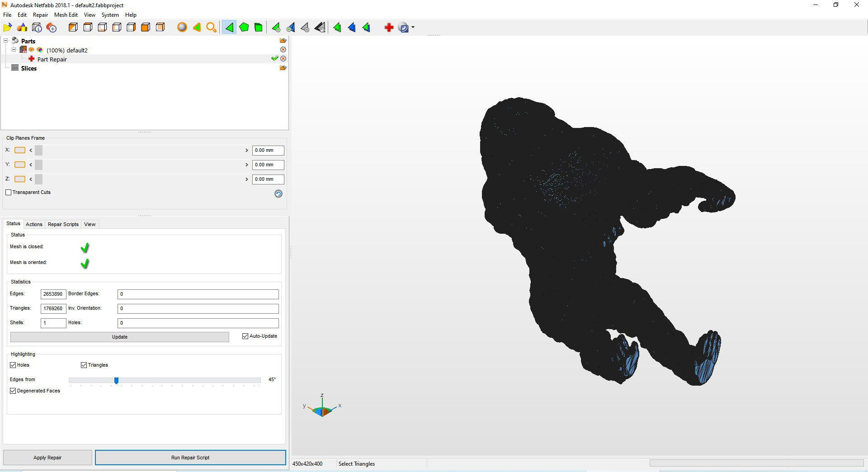Open the System menu
This screenshot has height=472, width=868.
(110, 15)
